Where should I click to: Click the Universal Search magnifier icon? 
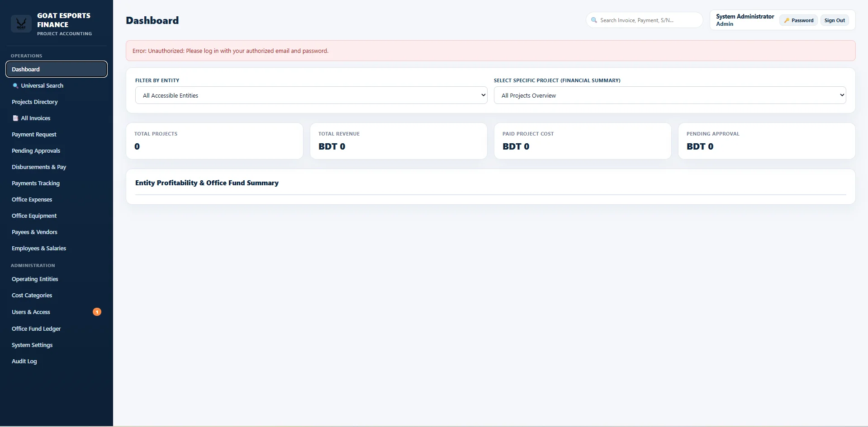(15, 85)
